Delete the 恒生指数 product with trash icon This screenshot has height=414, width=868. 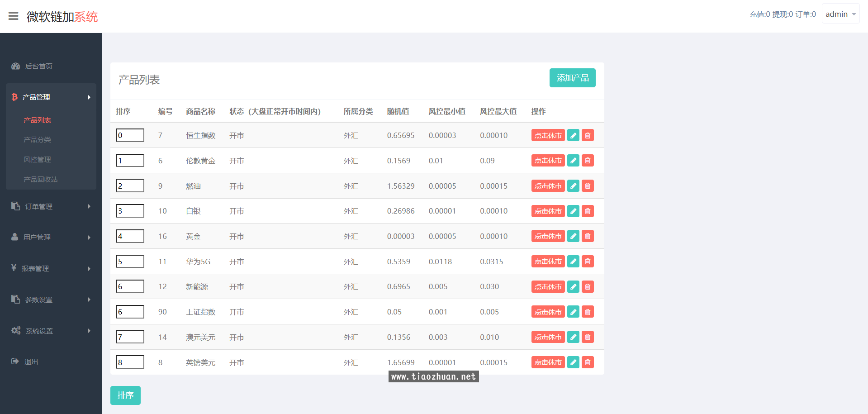coord(588,135)
